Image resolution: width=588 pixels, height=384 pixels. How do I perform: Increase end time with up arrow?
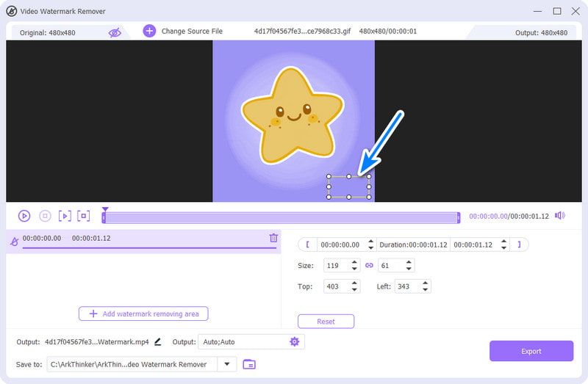[504, 242]
